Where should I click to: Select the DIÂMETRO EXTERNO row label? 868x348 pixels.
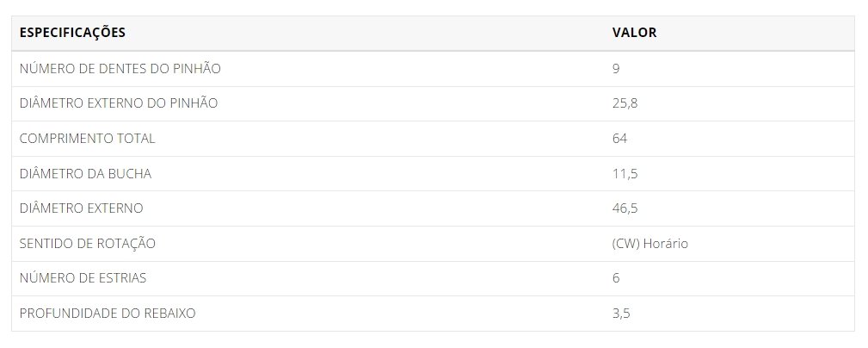pyautogui.click(x=82, y=208)
